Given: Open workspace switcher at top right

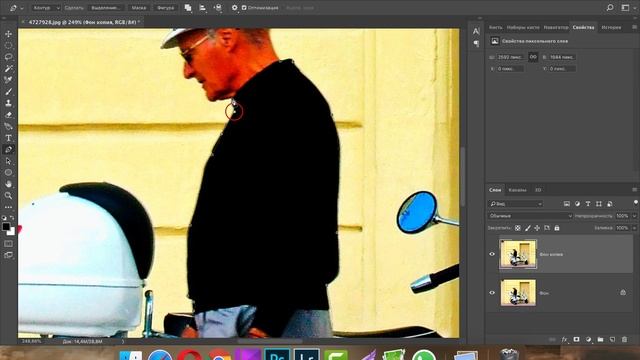Looking at the screenshot, I should (625, 8).
